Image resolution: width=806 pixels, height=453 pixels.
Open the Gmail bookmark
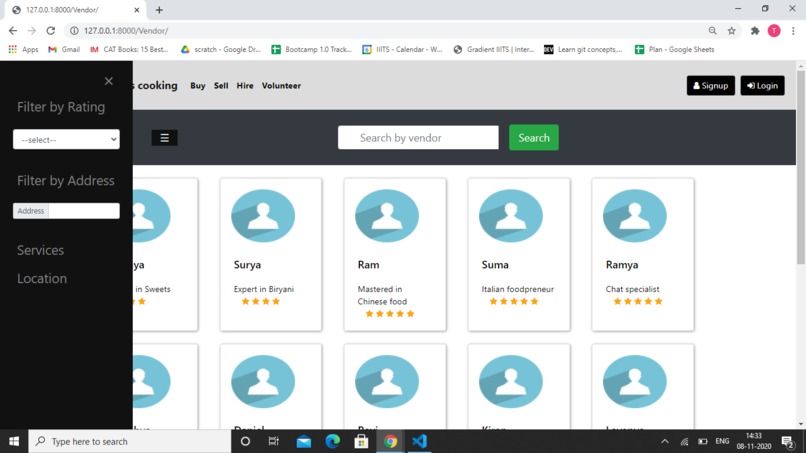click(64, 49)
